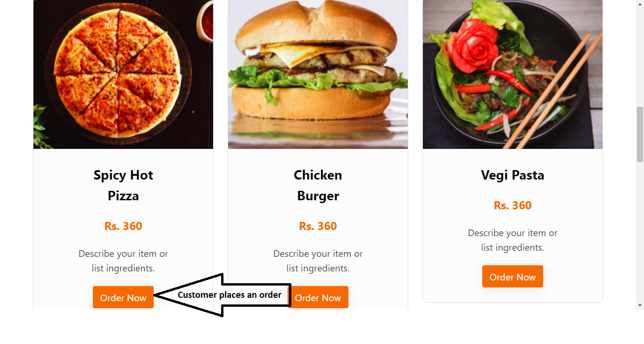This screenshot has height=344, width=644.
Task: Click the Vegi Pasta price
Action: pos(512,205)
